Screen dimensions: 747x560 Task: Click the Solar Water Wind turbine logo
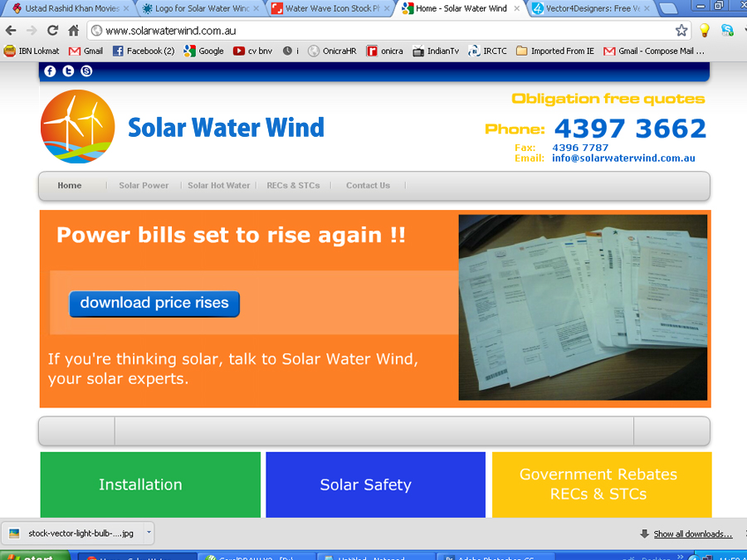pyautogui.click(x=78, y=127)
